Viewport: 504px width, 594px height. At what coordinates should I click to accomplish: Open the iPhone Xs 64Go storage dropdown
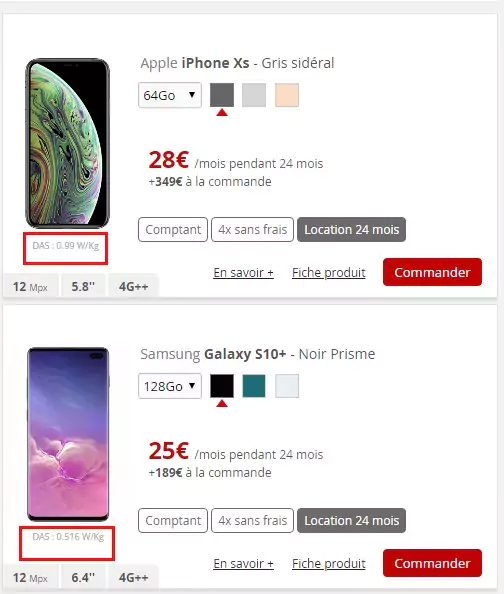pos(170,95)
